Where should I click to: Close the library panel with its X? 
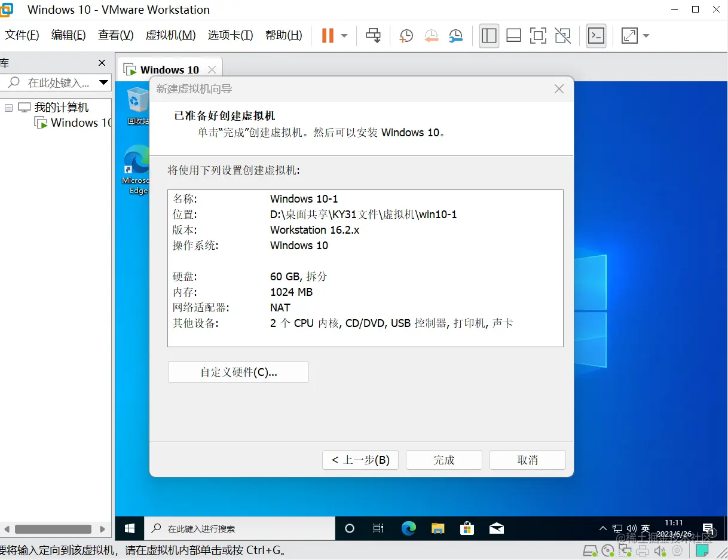[x=102, y=63]
